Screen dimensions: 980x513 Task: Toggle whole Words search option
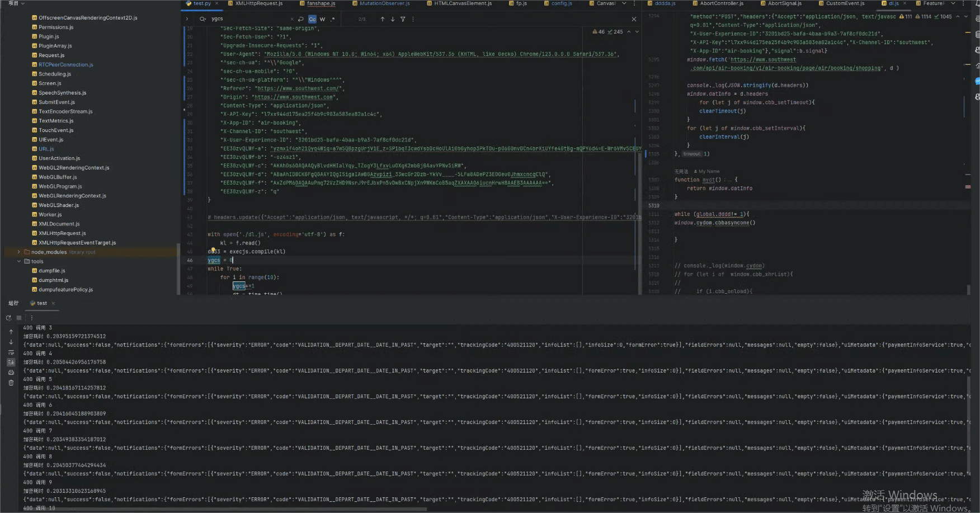[323, 19]
